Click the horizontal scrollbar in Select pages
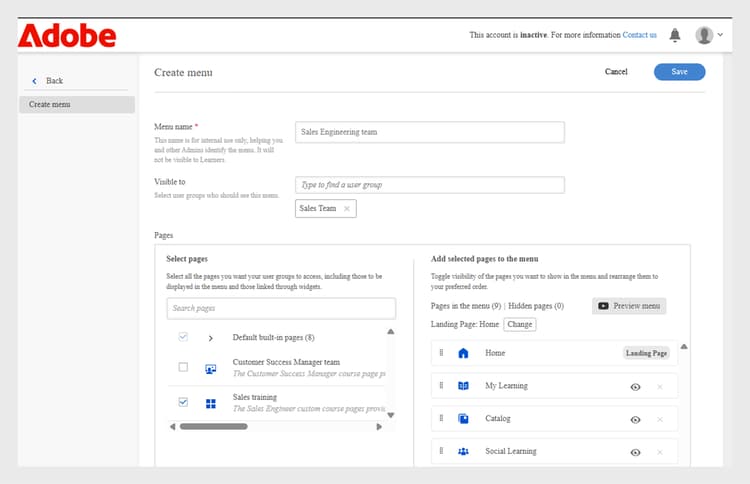 click(213, 427)
